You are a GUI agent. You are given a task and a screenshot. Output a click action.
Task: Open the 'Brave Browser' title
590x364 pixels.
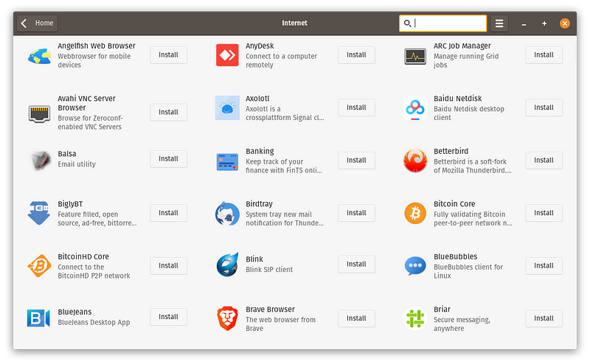(x=270, y=309)
